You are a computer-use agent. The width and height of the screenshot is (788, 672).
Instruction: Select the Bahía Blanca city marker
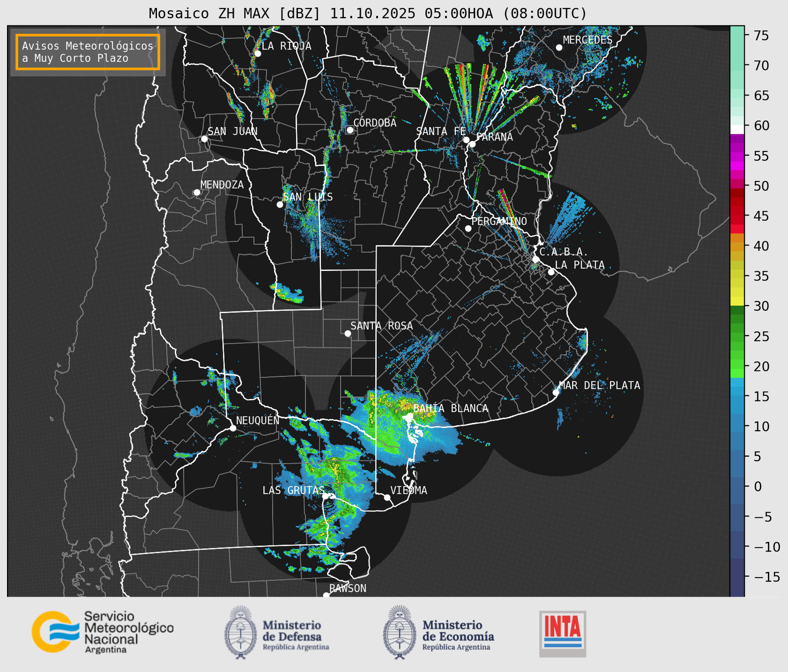tap(409, 416)
